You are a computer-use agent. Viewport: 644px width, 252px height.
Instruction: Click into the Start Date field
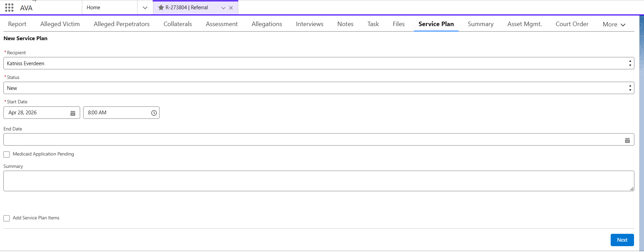42,113
